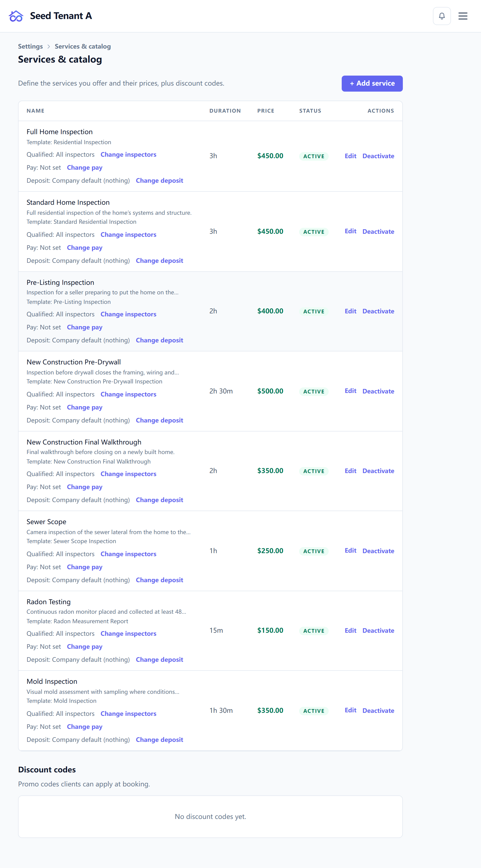Change inspectors for Standard Home Inspection
481x868 pixels.
129,235
